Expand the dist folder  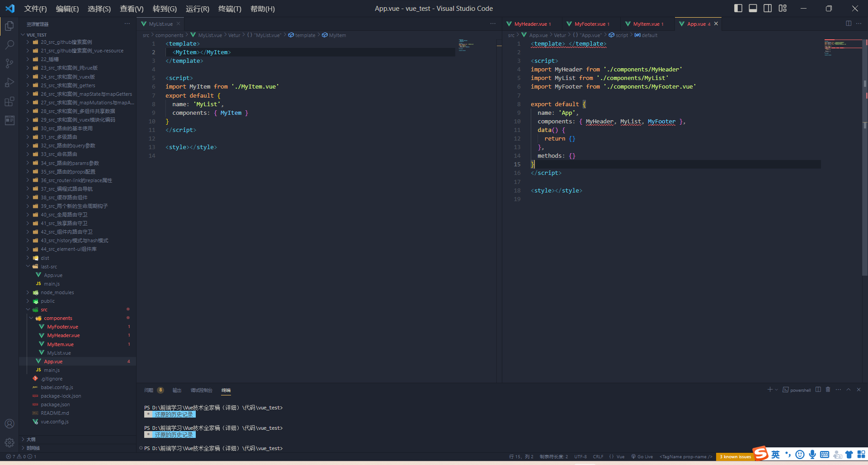pos(28,258)
